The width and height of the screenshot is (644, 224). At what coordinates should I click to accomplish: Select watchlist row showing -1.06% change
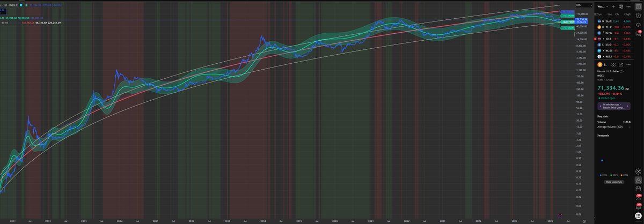[613, 33]
